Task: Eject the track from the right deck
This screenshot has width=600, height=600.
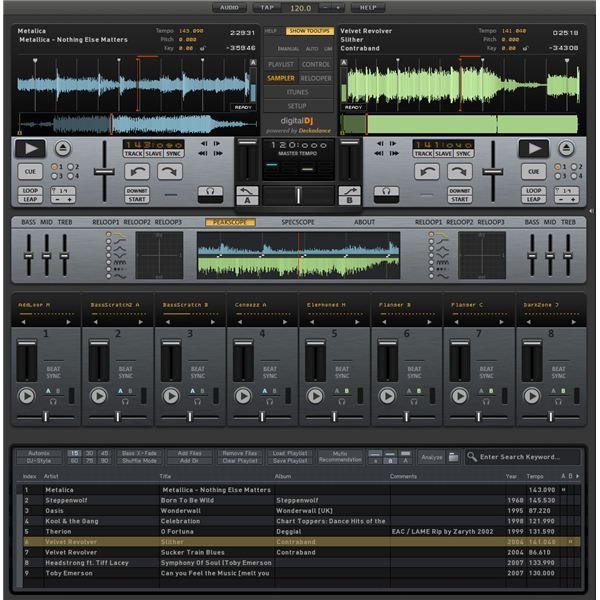Action: (566, 148)
